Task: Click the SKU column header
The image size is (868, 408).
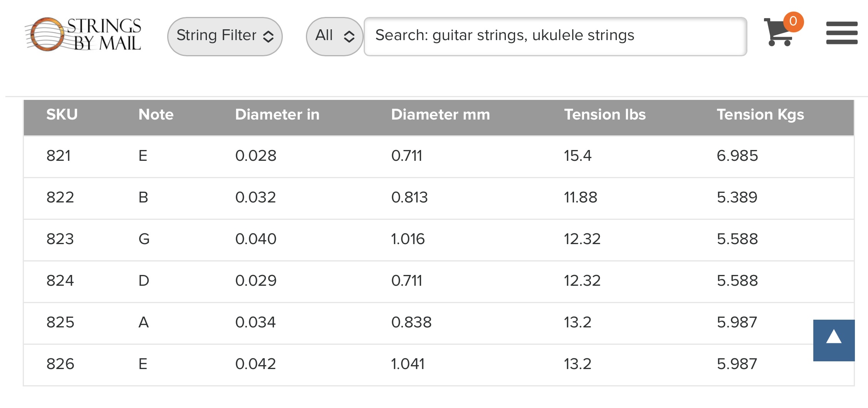Action: tap(62, 115)
